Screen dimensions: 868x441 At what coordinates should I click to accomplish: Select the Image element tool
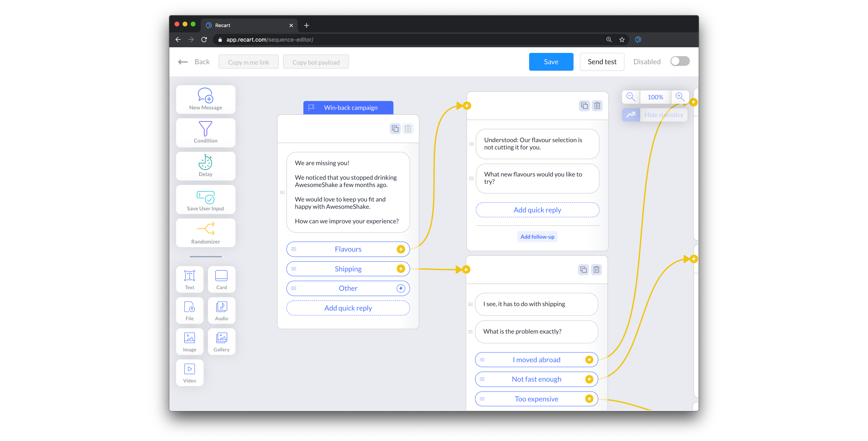coord(190,341)
